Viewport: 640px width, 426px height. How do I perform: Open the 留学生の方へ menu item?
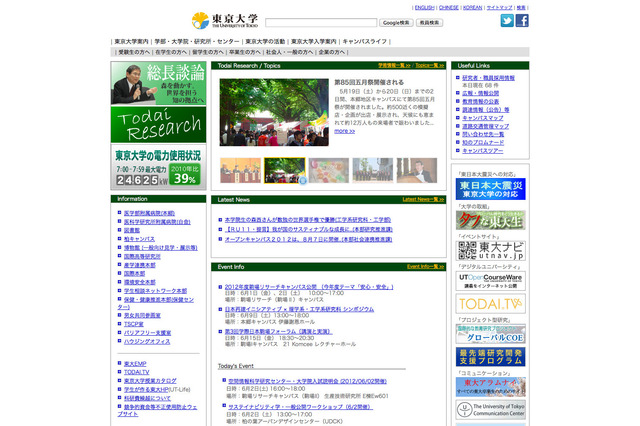click(x=208, y=52)
